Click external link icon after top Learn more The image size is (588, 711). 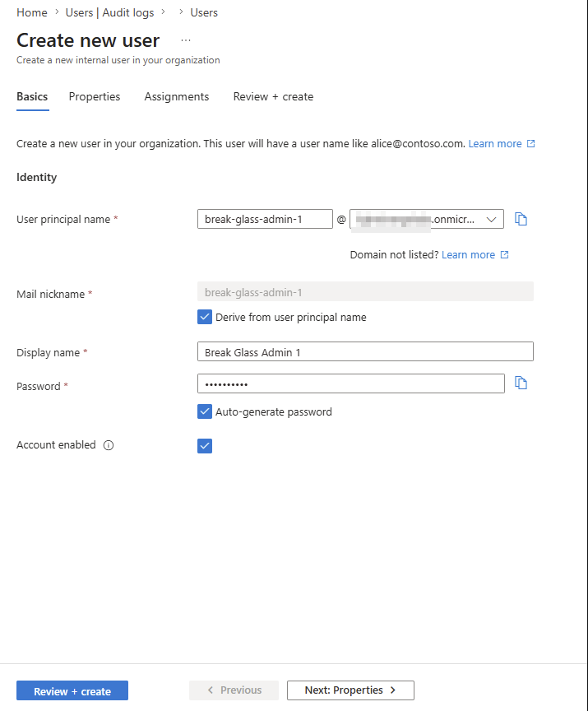point(531,144)
